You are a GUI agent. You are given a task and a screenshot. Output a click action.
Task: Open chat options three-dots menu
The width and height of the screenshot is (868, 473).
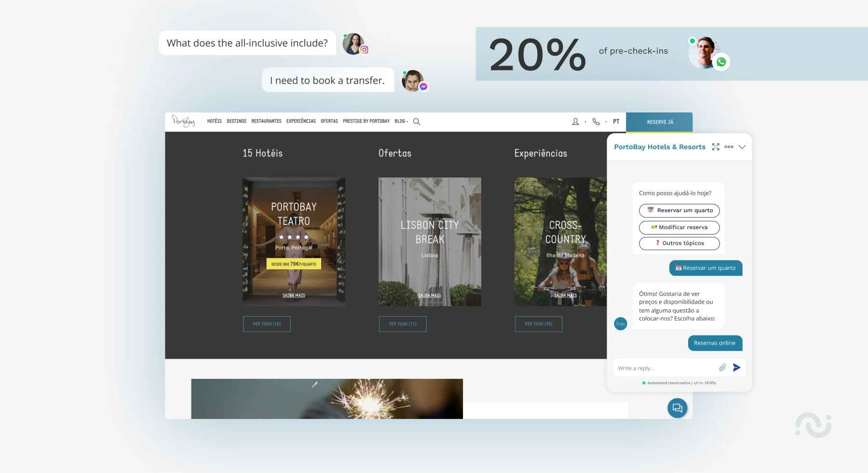tap(729, 147)
